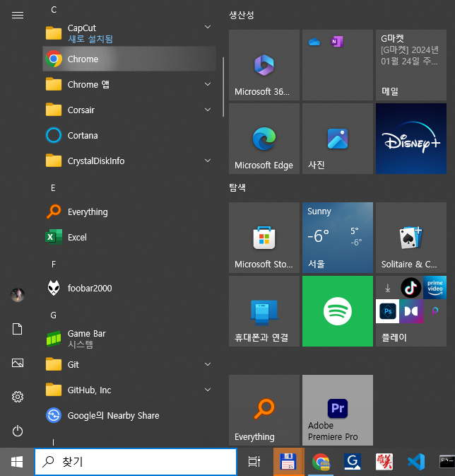Open the OneNote icon in the tile folder

pyautogui.click(x=337, y=42)
